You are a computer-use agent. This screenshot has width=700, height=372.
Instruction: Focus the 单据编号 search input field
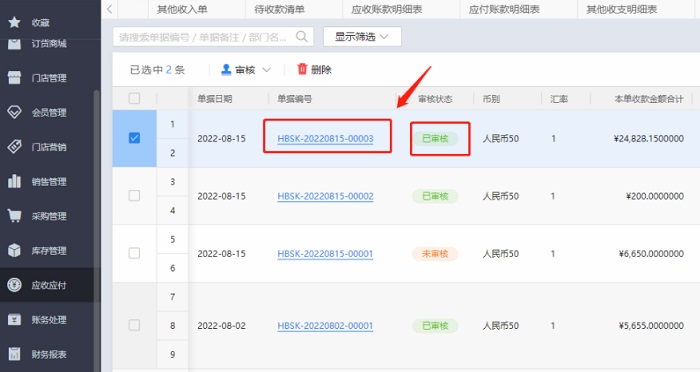tap(204, 37)
